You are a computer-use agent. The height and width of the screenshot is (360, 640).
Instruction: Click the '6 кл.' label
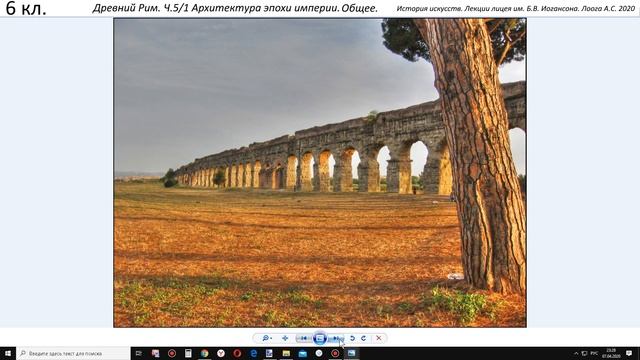pyautogui.click(x=26, y=9)
